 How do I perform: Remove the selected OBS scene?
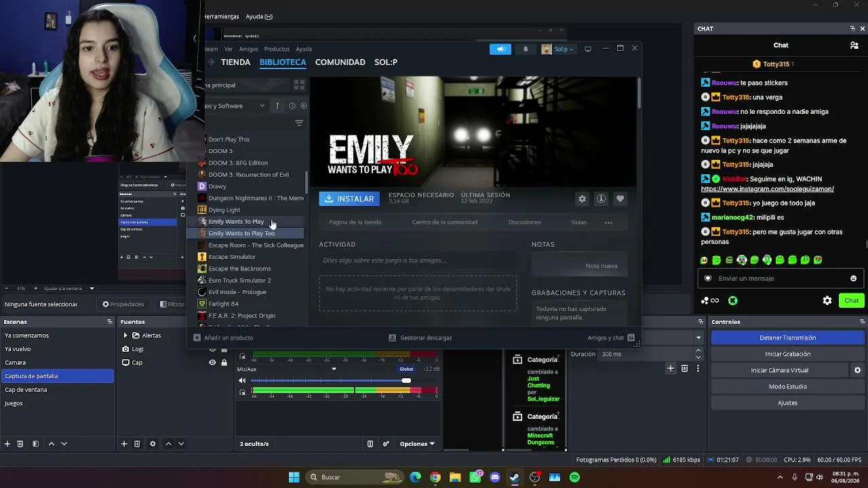(20, 444)
